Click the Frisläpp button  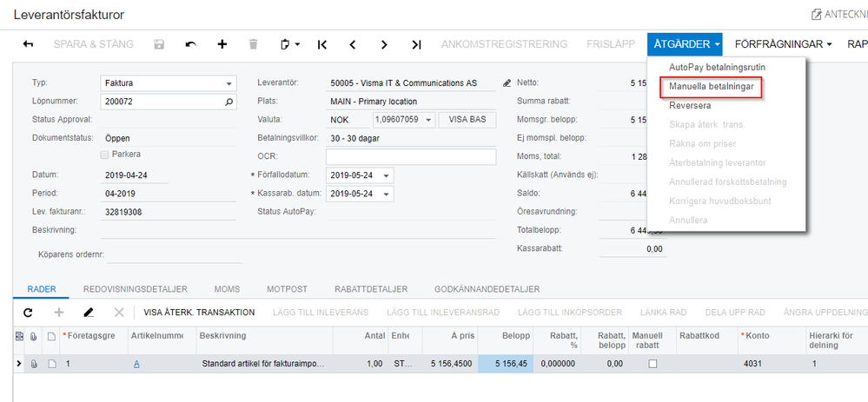(611, 44)
